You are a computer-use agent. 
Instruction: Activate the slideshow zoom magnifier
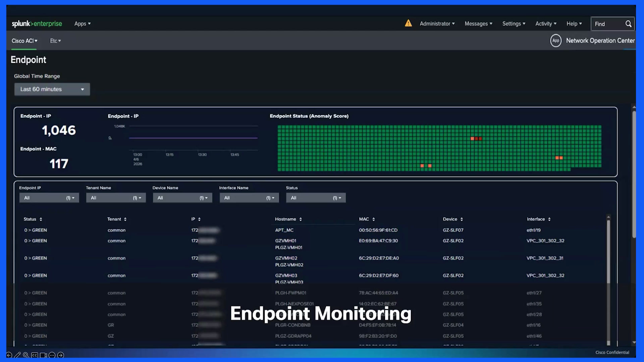[26, 355]
